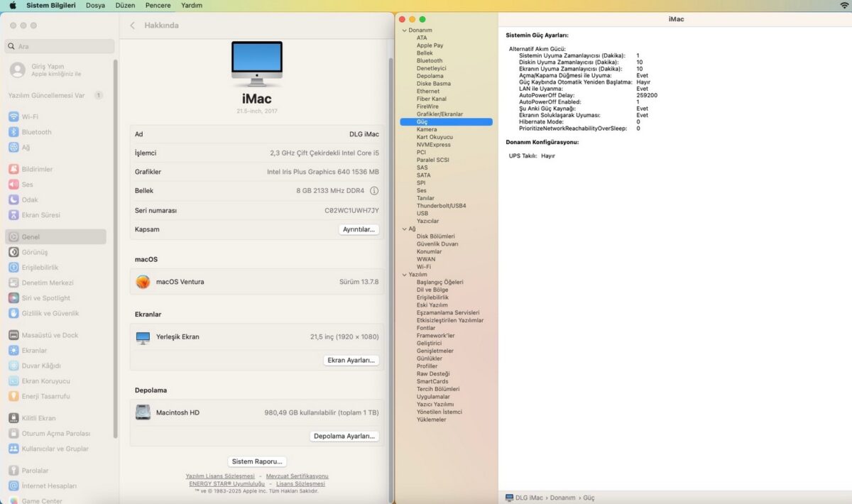Viewport: 852px width, 504px height.
Task: Click the Ara search field
Action: [x=60, y=46]
